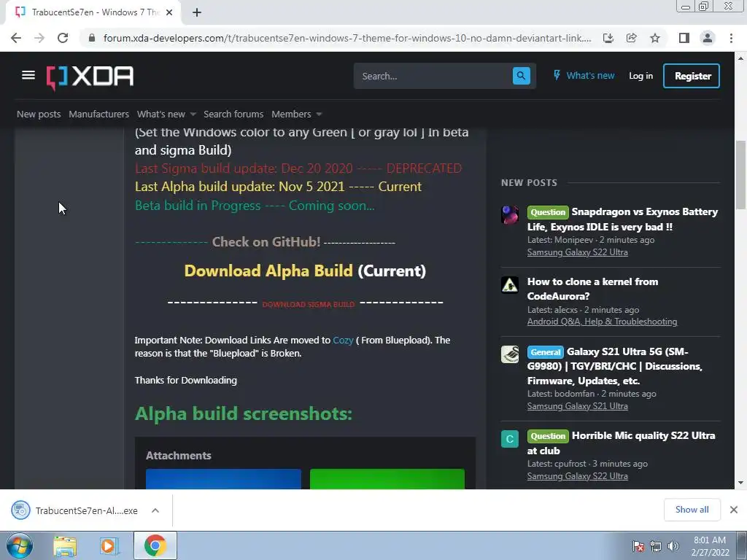Image resolution: width=747 pixels, height=560 pixels.
Task: Open a new browser tab
Action: [197, 12]
